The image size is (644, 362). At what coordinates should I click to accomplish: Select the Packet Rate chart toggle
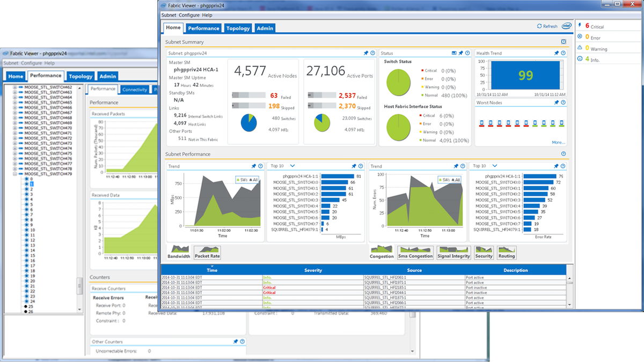click(x=207, y=253)
